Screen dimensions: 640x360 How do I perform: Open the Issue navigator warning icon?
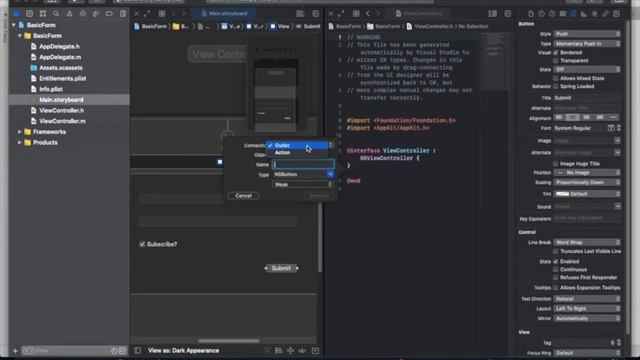coord(69,13)
